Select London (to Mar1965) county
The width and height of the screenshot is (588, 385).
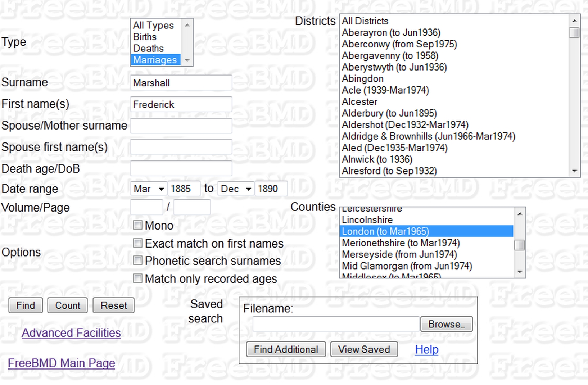coord(427,231)
